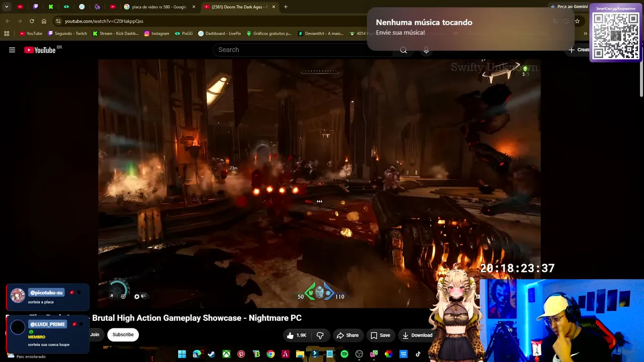Open Spotify from the taskbar
This screenshot has width=644, height=362.
(344, 354)
